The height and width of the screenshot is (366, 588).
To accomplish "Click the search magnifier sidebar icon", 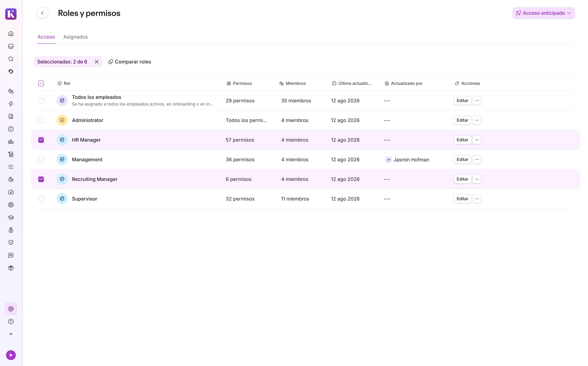I will (x=11, y=59).
